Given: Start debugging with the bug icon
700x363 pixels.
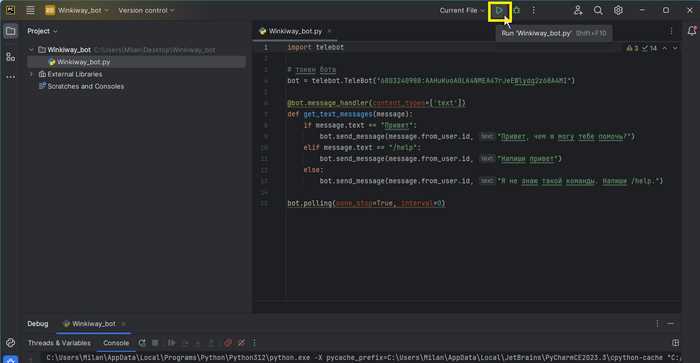Looking at the screenshot, I should point(517,10).
